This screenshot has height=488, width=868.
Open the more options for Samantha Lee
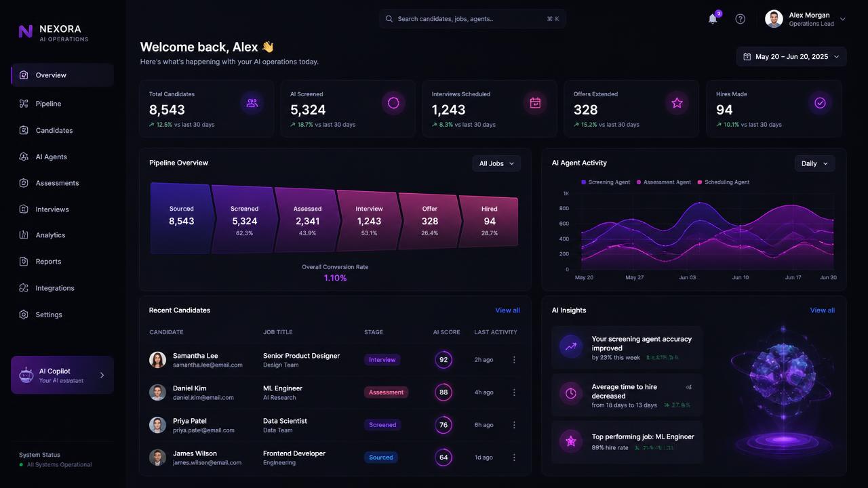[x=514, y=360]
